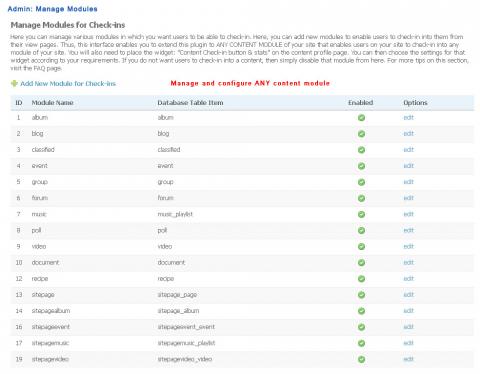Image resolution: width=480 pixels, height=374 pixels.
Task: Click the Database Table Item column header
Action: [190, 103]
